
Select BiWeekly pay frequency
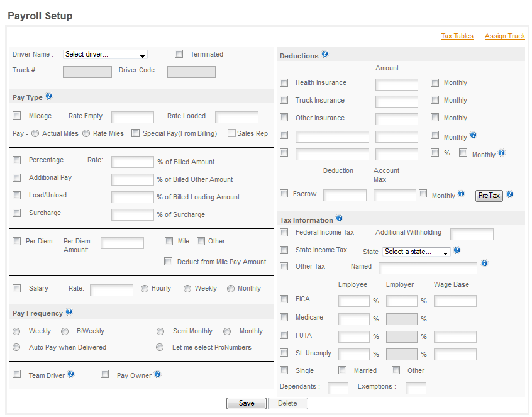coord(65,331)
